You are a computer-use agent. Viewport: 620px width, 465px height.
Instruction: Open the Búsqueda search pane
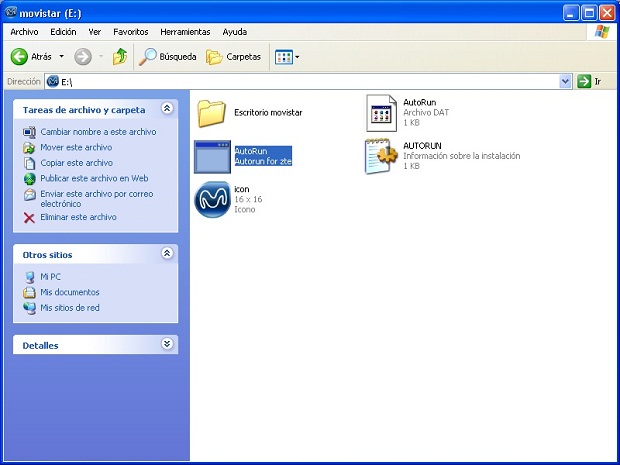pyautogui.click(x=168, y=57)
